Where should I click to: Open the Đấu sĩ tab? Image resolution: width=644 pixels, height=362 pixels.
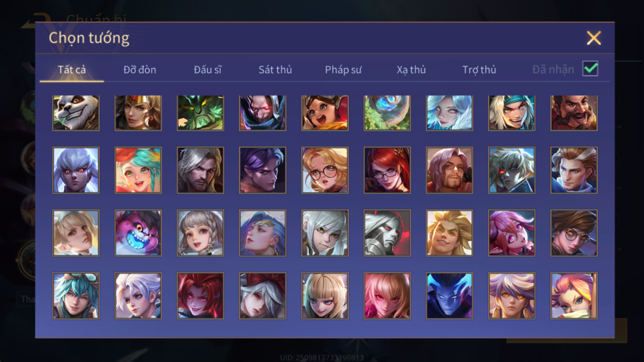point(207,70)
